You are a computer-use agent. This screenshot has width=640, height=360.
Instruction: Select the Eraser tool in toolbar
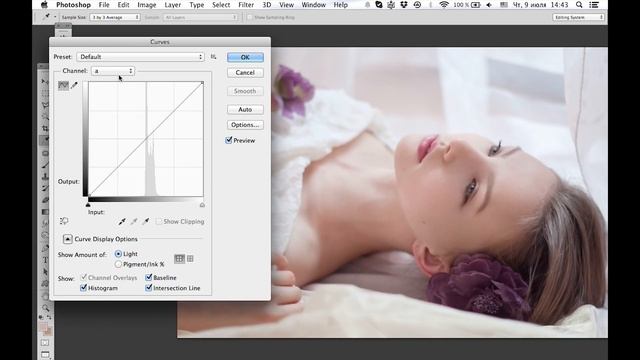pyautogui.click(x=45, y=200)
